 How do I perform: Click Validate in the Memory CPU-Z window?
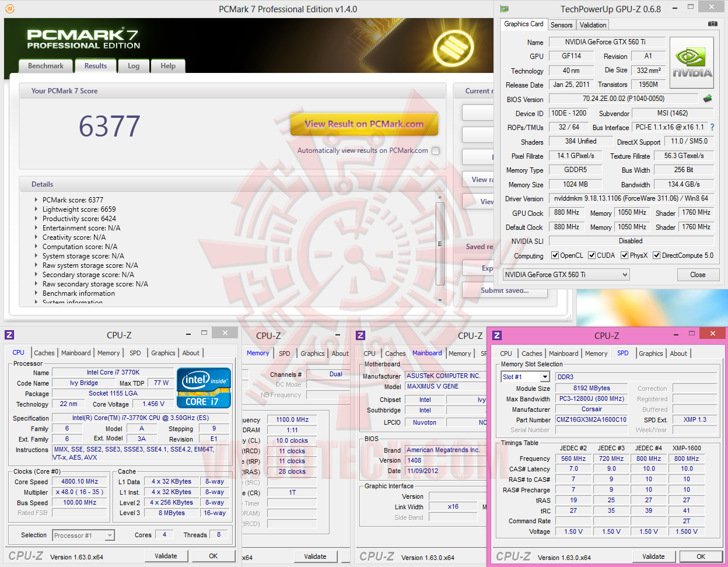tap(315, 556)
